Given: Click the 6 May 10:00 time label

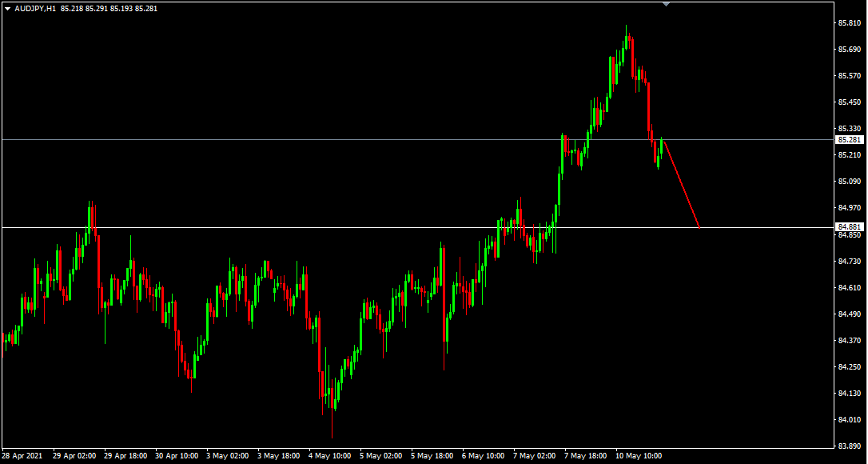Looking at the screenshot, I should pyautogui.click(x=484, y=456).
